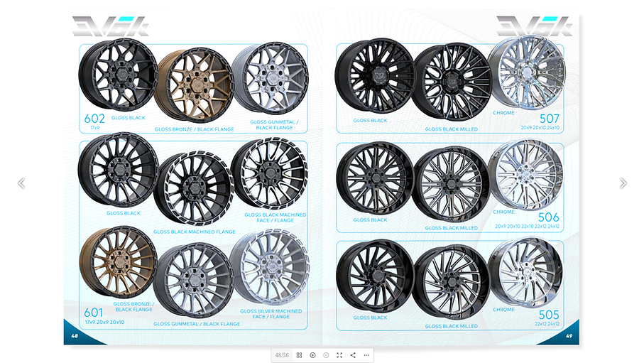Click the 'GLOSS BLACK MACHINED FLANGE' label
This screenshot has height=363, width=644.
coord(195,232)
